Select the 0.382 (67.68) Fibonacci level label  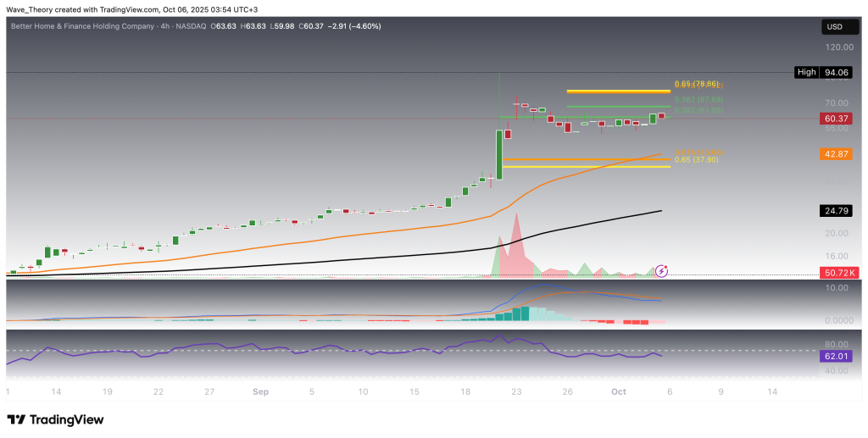pos(698,100)
